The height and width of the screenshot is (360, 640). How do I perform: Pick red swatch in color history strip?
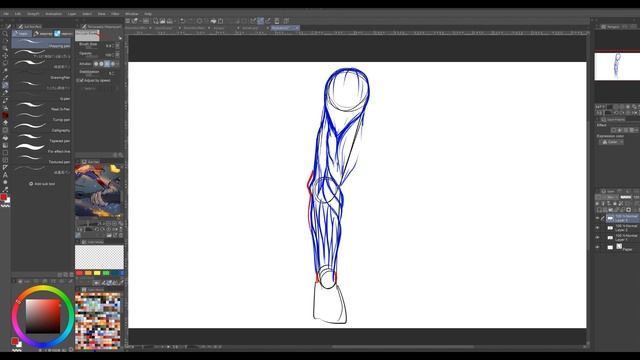point(79,273)
